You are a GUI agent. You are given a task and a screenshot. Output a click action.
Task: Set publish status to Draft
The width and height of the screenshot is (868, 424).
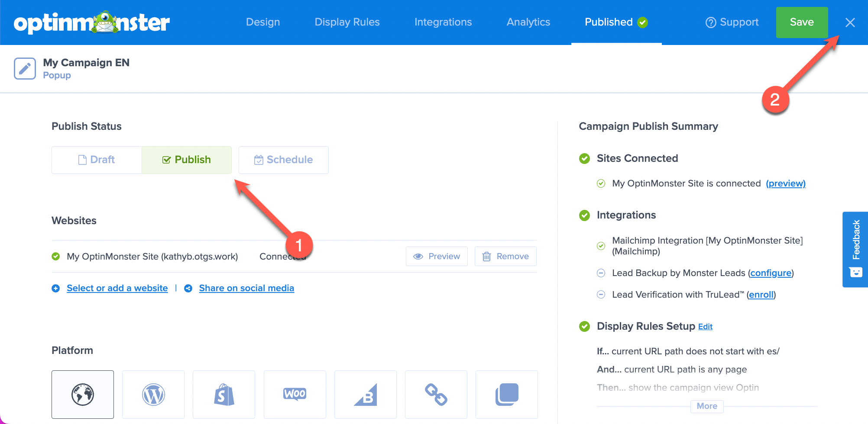point(97,160)
